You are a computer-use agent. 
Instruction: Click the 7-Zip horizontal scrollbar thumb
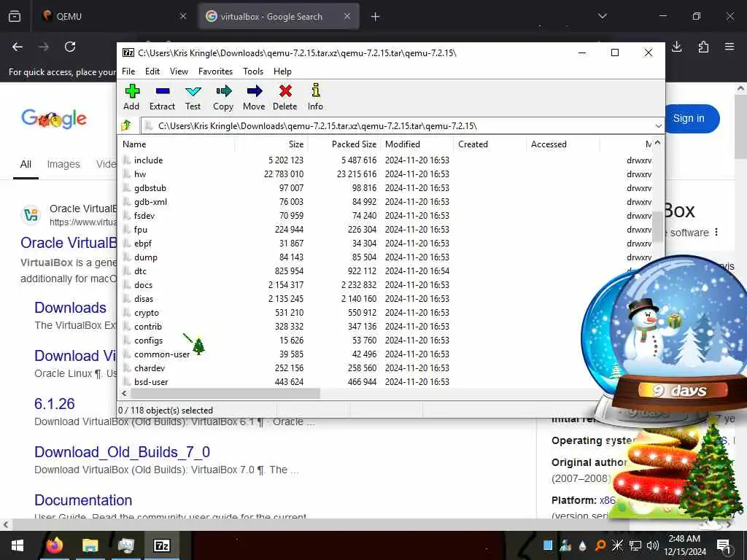click(225, 393)
